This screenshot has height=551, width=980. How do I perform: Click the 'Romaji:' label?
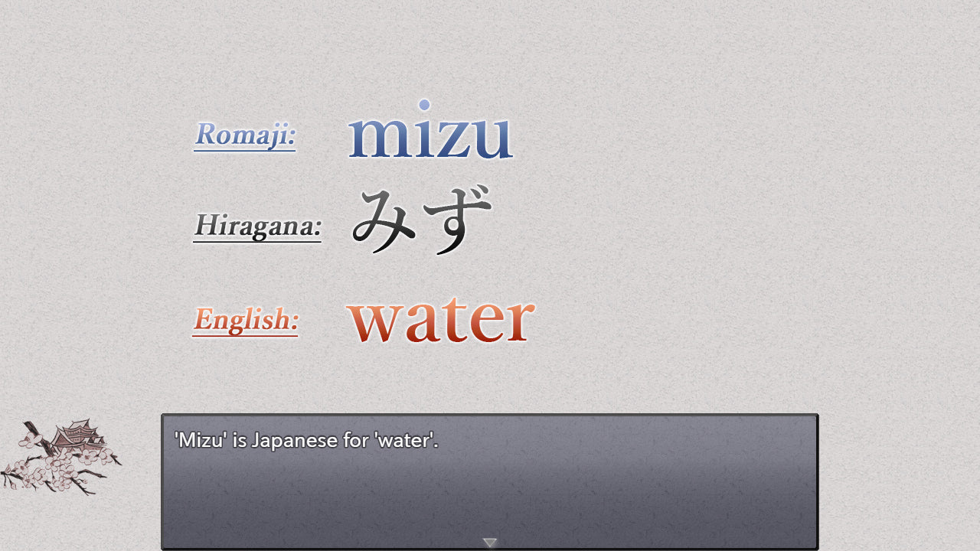(245, 135)
